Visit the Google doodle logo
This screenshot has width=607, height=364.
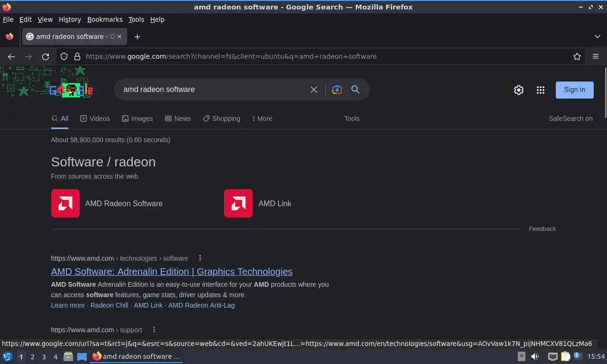tap(71, 90)
